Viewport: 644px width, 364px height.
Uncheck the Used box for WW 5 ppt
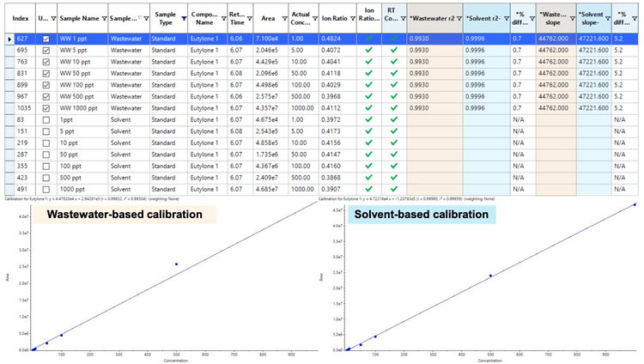point(45,50)
